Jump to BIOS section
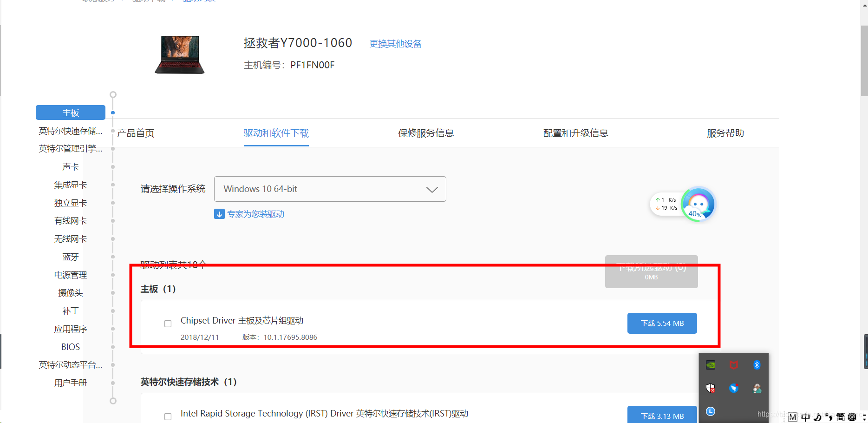 point(71,347)
